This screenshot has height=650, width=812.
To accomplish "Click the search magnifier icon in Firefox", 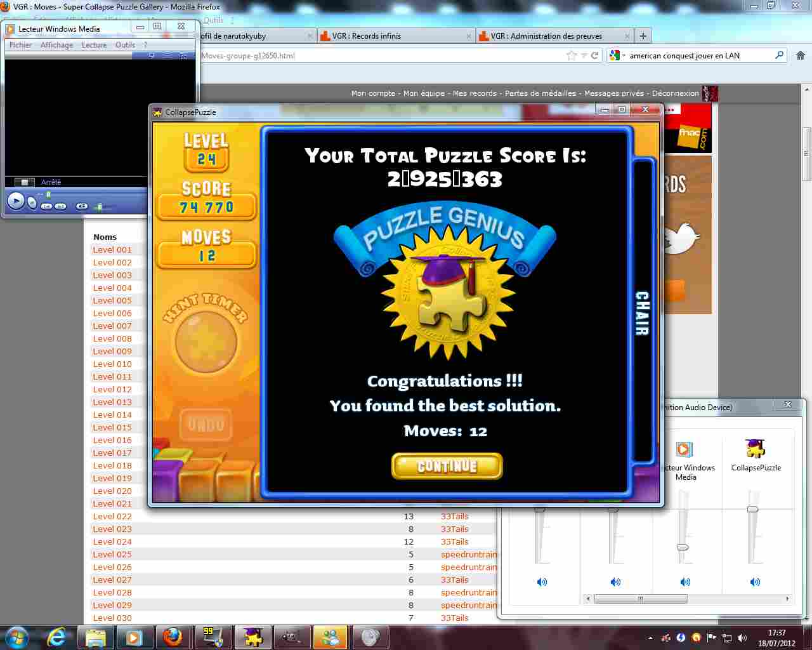I will pyautogui.click(x=780, y=56).
